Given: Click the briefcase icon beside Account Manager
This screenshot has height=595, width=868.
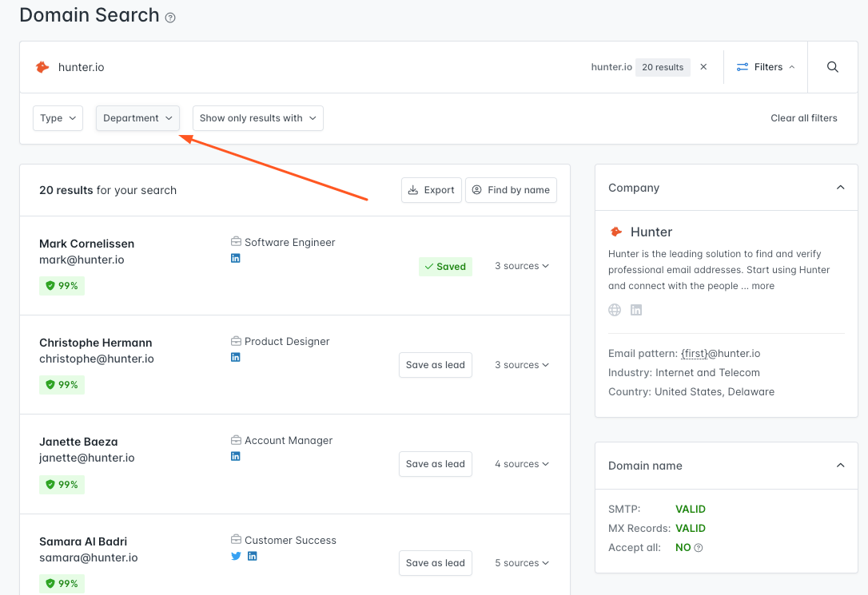Looking at the screenshot, I should tap(236, 439).
